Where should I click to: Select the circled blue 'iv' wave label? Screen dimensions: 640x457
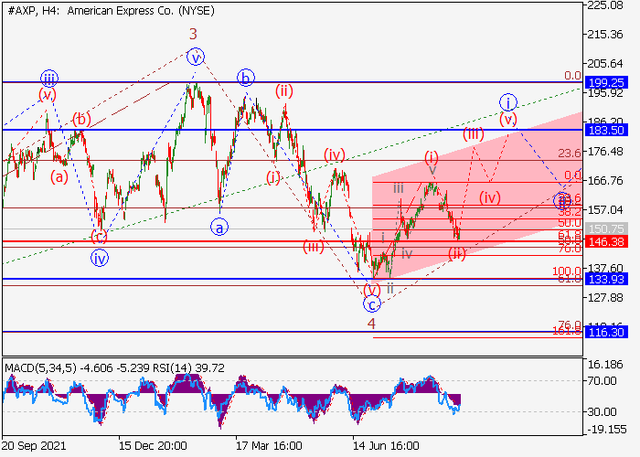(99, 258)
